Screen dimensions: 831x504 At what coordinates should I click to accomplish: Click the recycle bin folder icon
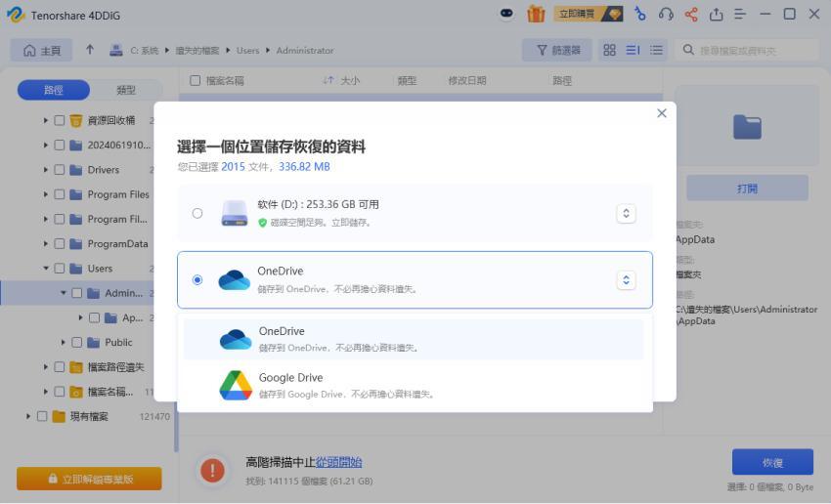tap(76, 121)
